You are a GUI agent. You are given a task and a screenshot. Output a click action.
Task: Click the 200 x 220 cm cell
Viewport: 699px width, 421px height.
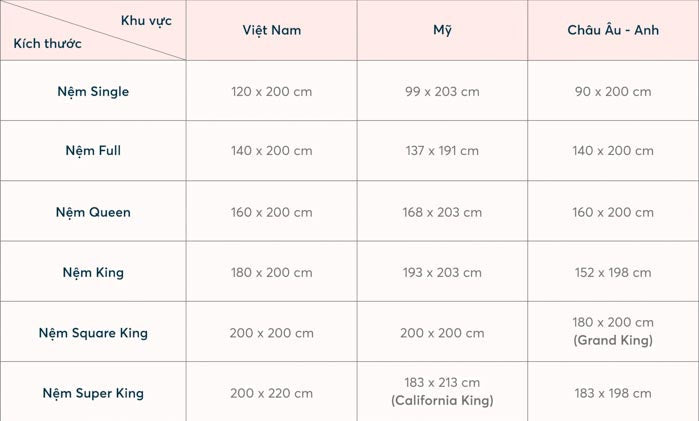click(x=271, y=393)
